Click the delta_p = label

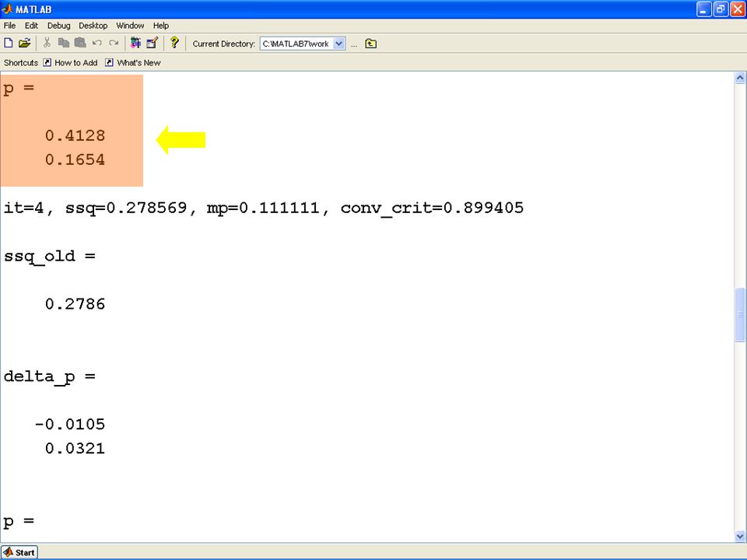pos(50,377)
